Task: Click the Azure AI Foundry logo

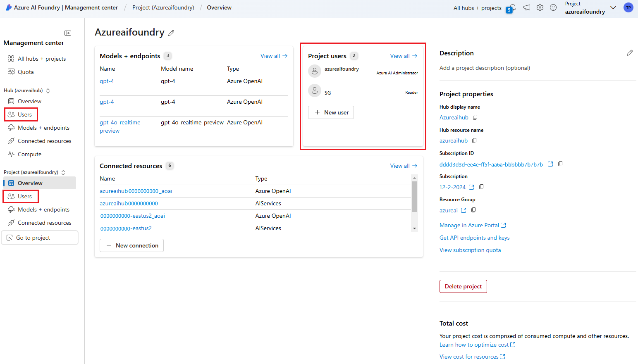Action: point(9,7)
